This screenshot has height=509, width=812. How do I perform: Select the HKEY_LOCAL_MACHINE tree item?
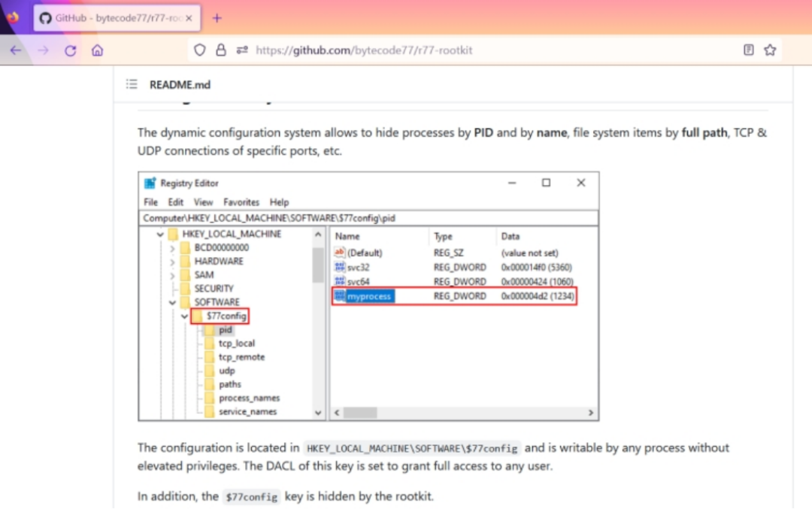coord(232,234)
